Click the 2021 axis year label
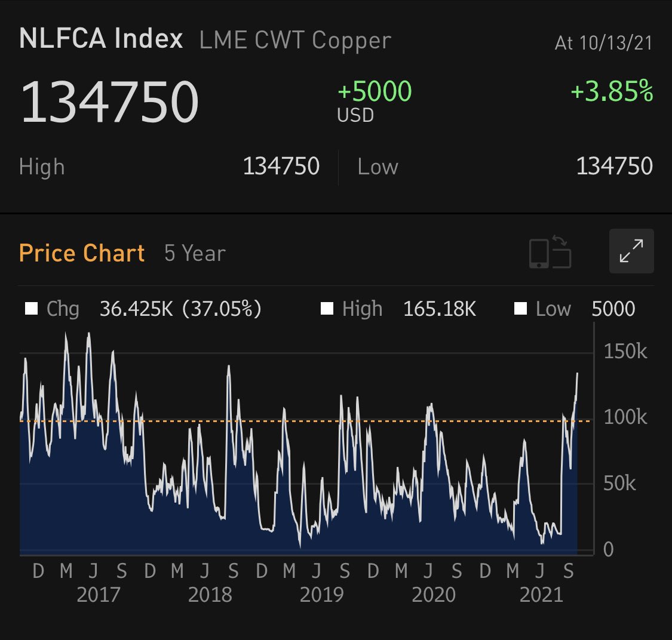 pyautogui.click(x=543, y=594)
